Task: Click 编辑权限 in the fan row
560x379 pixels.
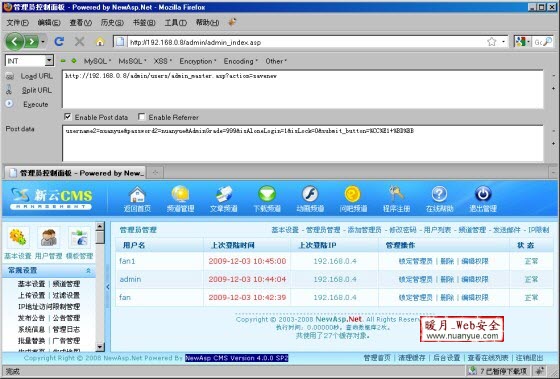Action: (475, 297)
